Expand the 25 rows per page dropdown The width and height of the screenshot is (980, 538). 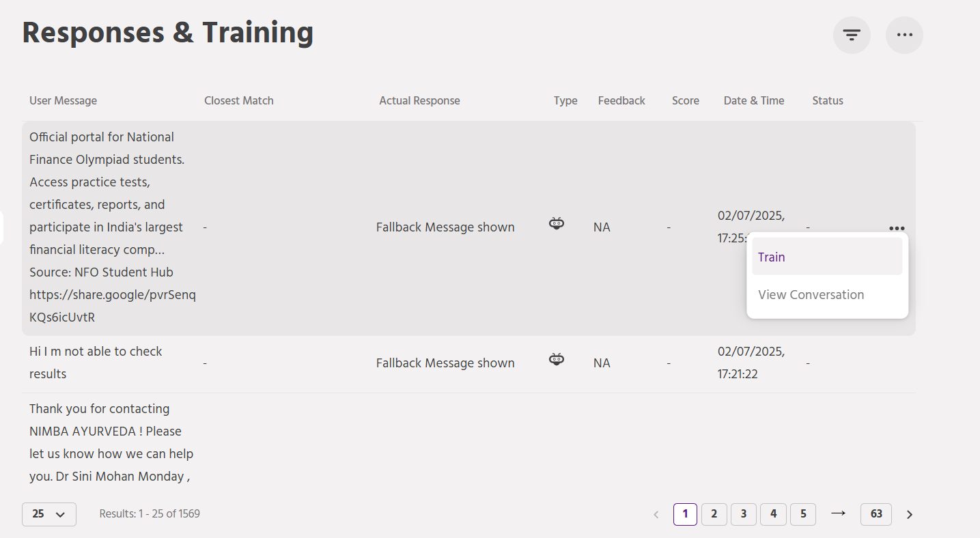(x=48, y=514)
